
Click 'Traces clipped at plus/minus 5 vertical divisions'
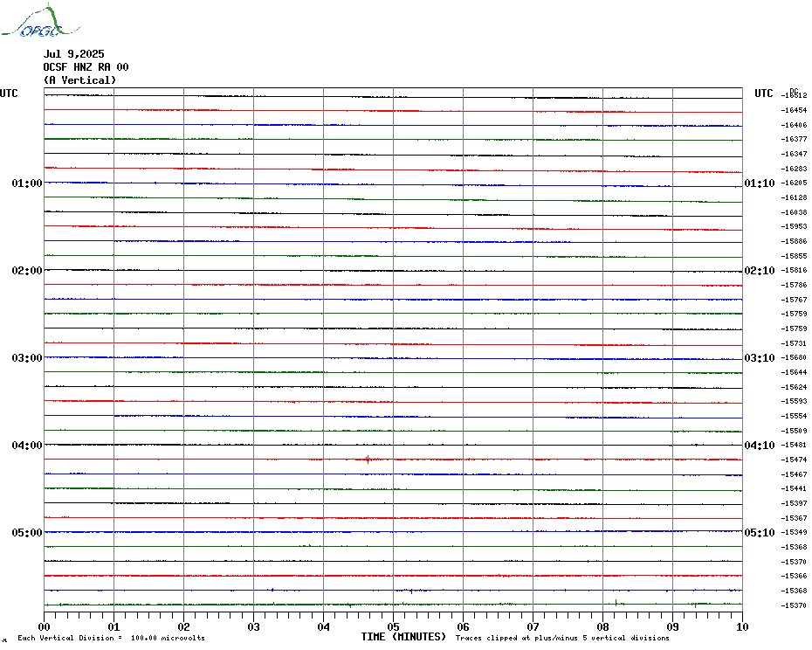point(562,638)
